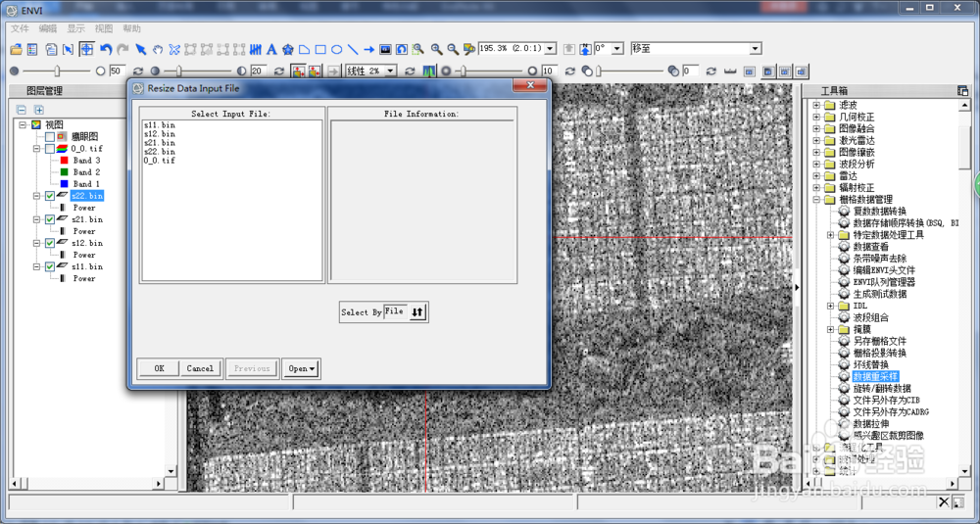Click OK in Resize Data dialog
The width and height of the screenshot is (980, 524).
coord(159,368)
